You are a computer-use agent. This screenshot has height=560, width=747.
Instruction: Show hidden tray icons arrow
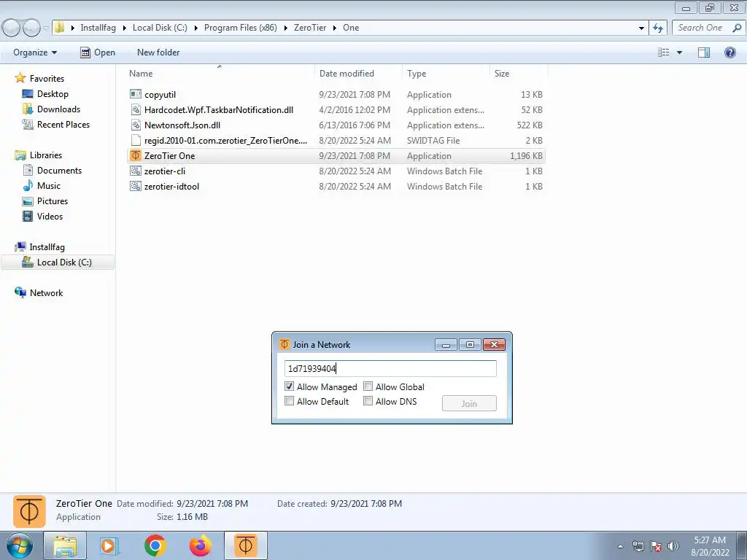point(620,546)
